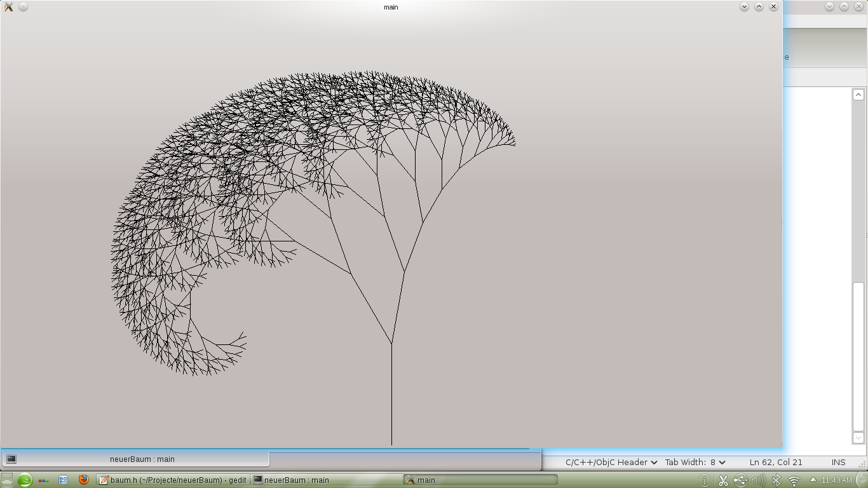Viewport: 868px width, 488px height.
Task: Click the X11 icon in main title bar
Action: [9, 7]
